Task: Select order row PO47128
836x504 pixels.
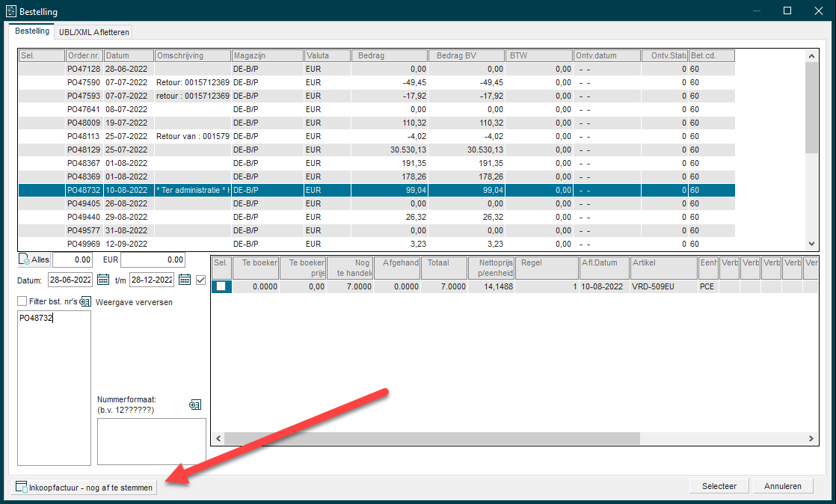Action: click(x=376, y=69)
